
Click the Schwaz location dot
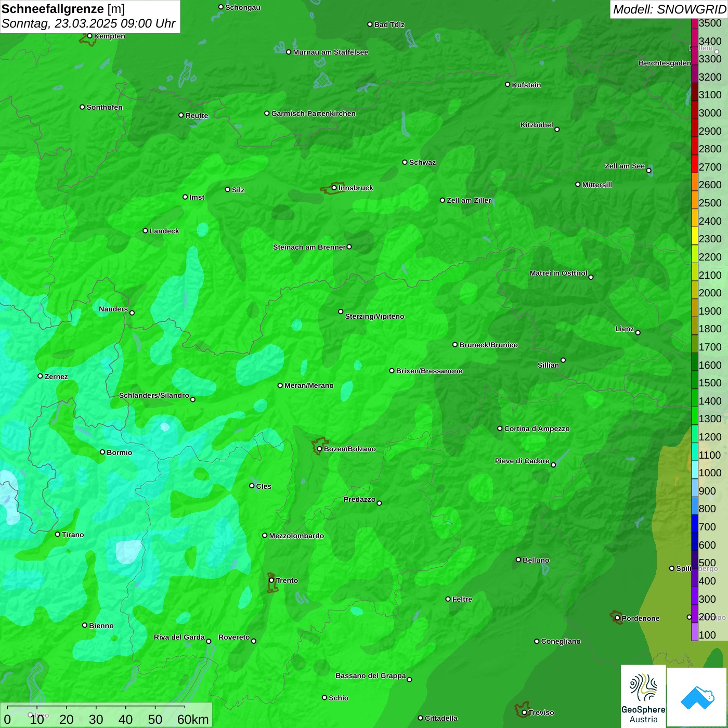[405, 162]
